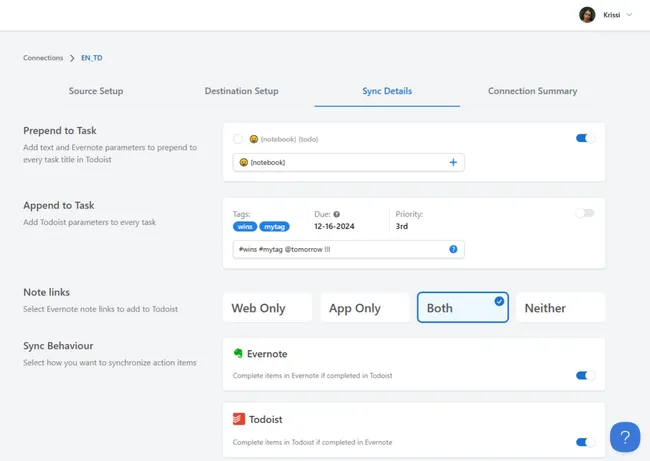This screenshot has height=461, width=650.
Task: Enable the Append to Task toggle
Action: click(x=584, y=213)
